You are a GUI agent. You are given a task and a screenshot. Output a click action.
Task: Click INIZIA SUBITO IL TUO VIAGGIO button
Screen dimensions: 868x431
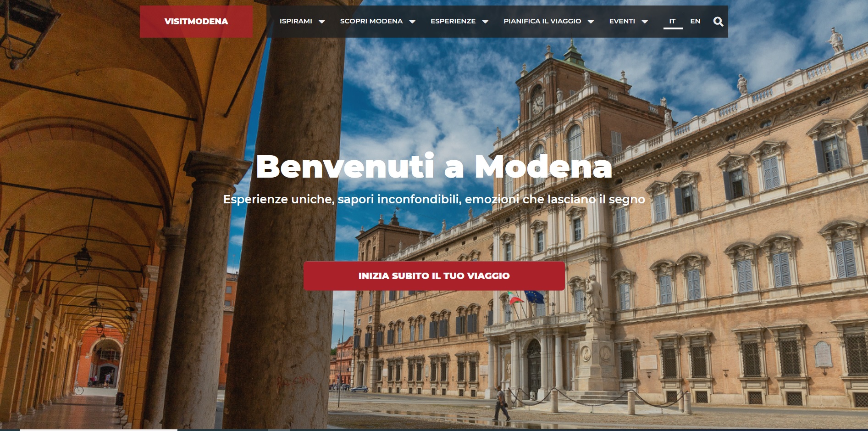click(x=434, y=276)
